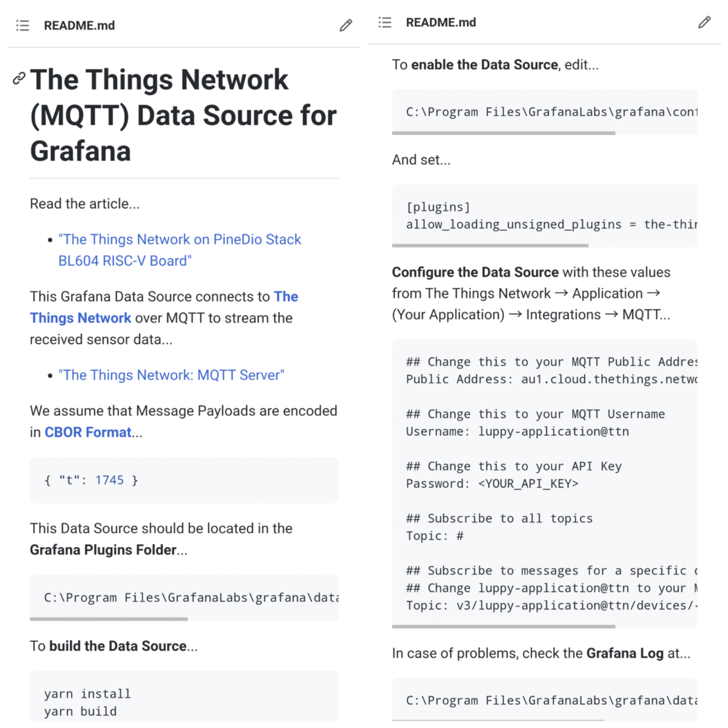Click scrollbar under Grafana plugins folder path
This screenshot has height=728, width=728.
point(109,619)
